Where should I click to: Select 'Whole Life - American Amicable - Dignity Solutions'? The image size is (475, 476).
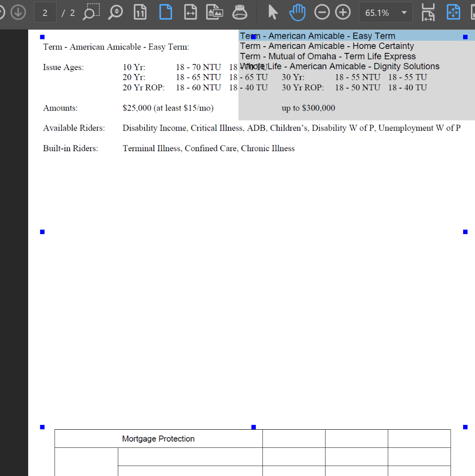pyautogui.click(x=356, y=67)
